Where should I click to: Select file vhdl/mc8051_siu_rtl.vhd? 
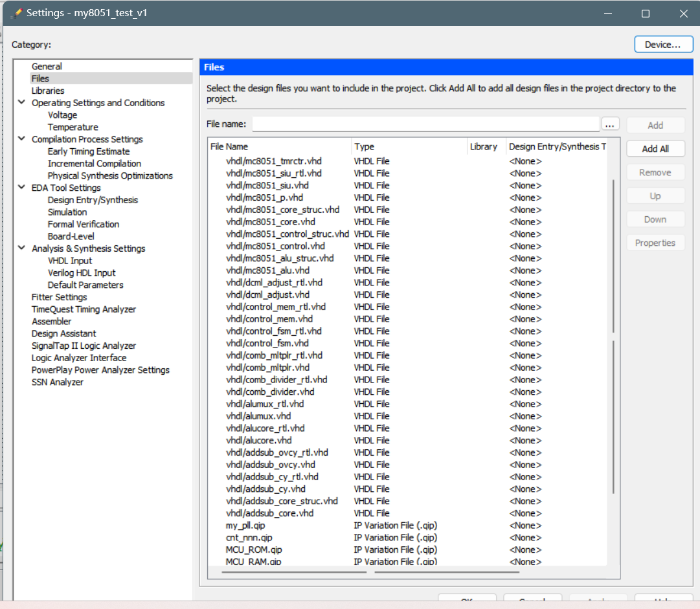[x=274, y=173]
